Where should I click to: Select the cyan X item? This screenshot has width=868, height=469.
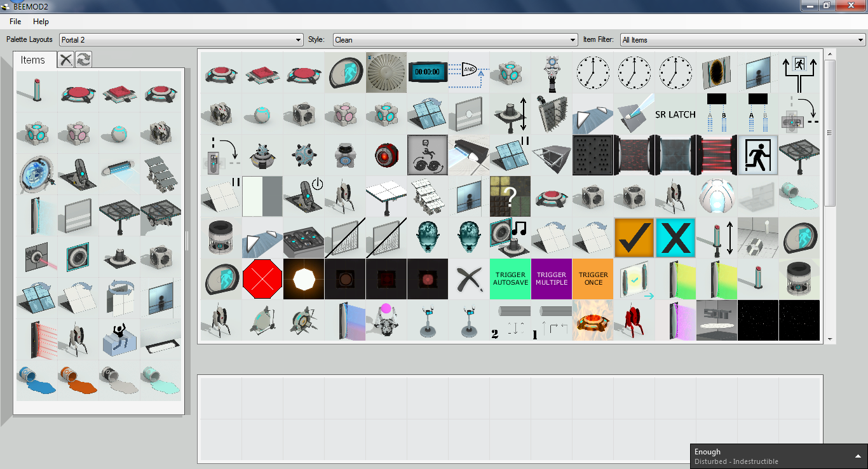pos(675,238)
